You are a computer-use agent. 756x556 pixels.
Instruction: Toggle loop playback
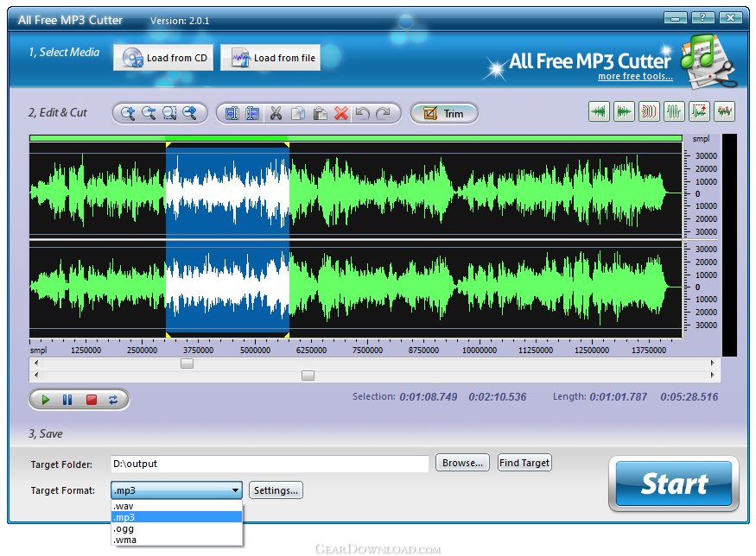pos(113,400)
